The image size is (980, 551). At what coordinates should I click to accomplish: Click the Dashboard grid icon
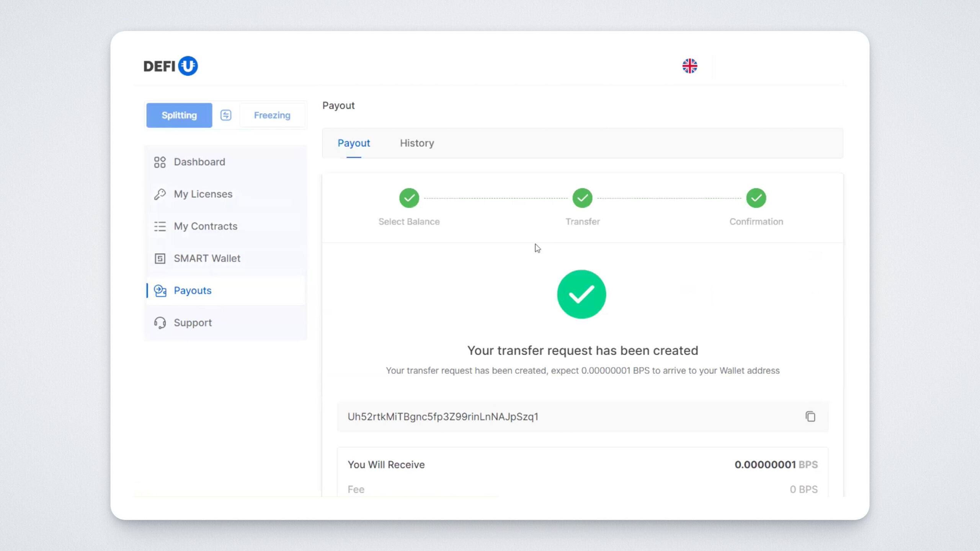click(x=160, y=162)
